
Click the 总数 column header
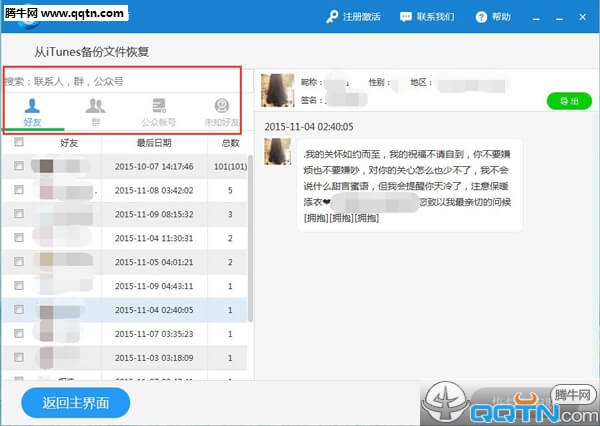point(230,143)
